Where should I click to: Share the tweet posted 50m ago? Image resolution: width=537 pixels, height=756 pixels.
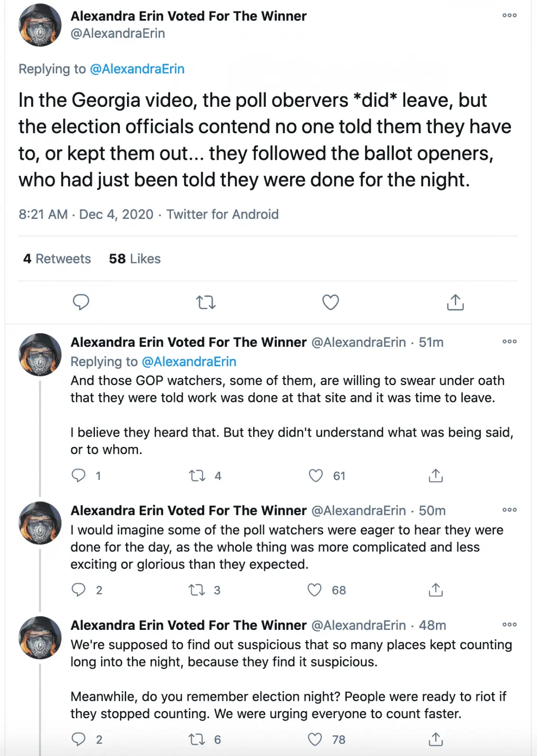(435, 590)
